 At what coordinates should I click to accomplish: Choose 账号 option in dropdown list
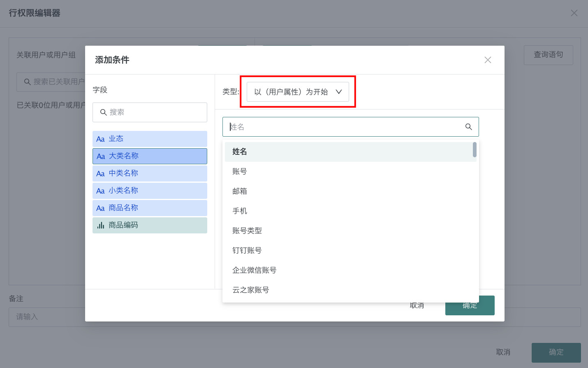[x=240, y=172]
